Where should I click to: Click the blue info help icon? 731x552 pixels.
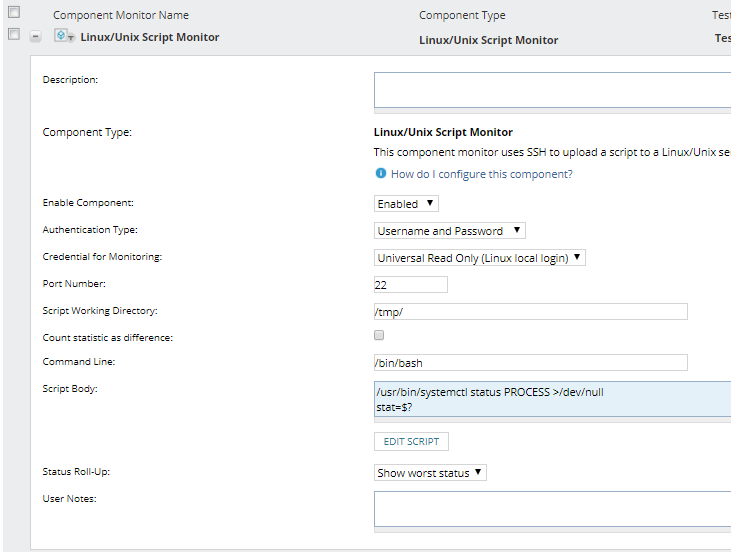pos(380,174)
